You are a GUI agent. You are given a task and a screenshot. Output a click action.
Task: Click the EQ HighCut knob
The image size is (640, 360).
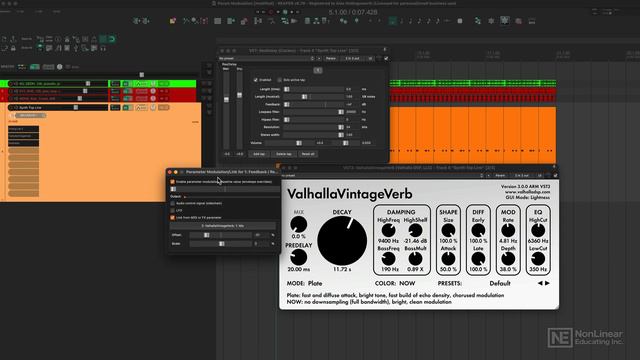538,230
